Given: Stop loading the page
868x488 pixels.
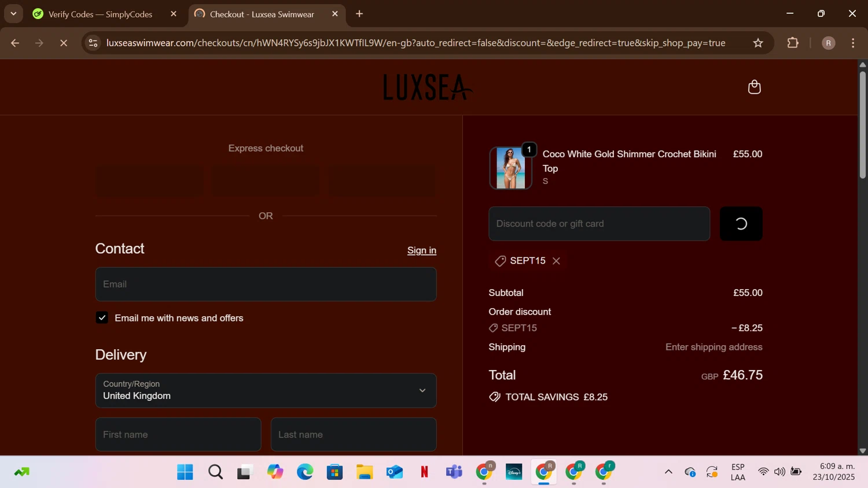Looking at the screenshot, I should pos(64,43).
